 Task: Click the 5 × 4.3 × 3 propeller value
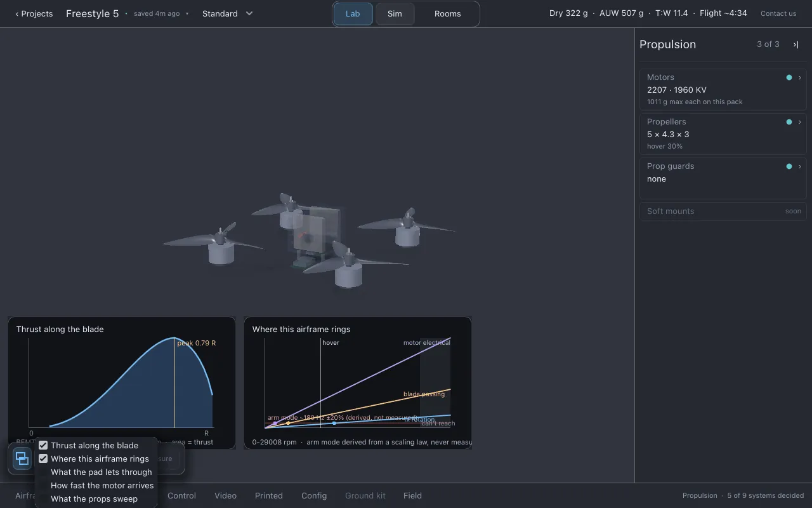(668, 134)
